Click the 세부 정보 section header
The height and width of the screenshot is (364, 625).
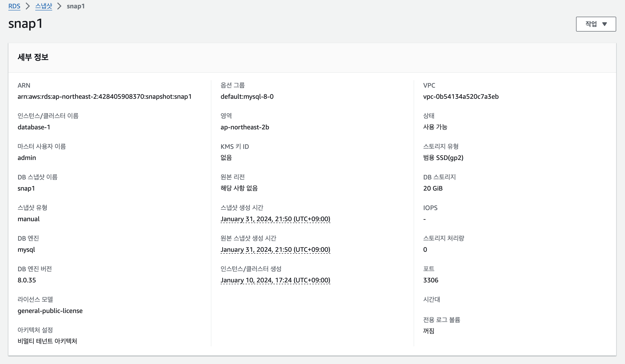tap(33, 57)
